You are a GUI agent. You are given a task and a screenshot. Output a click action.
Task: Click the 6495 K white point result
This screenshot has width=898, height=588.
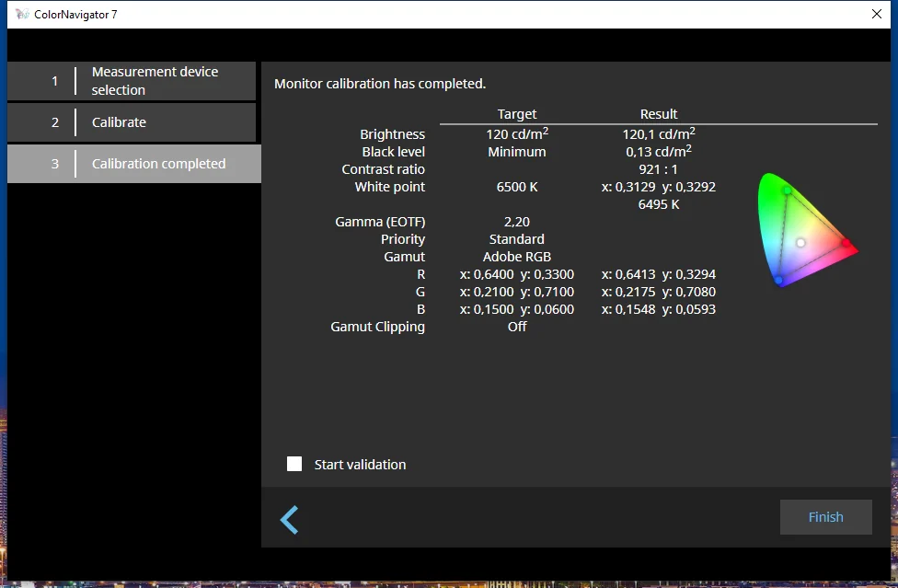click(x=658, y=204)
